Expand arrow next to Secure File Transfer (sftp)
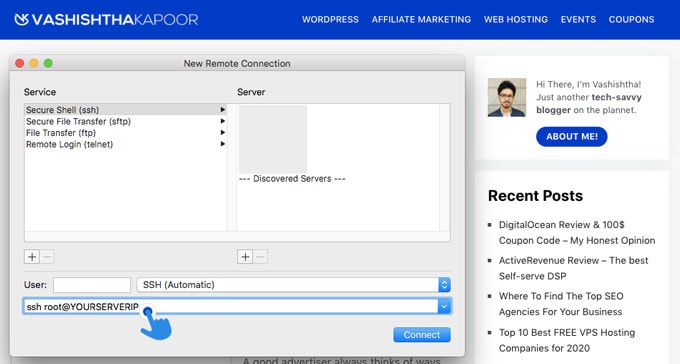This screenshot has height=364, width=680. [222, 121]
